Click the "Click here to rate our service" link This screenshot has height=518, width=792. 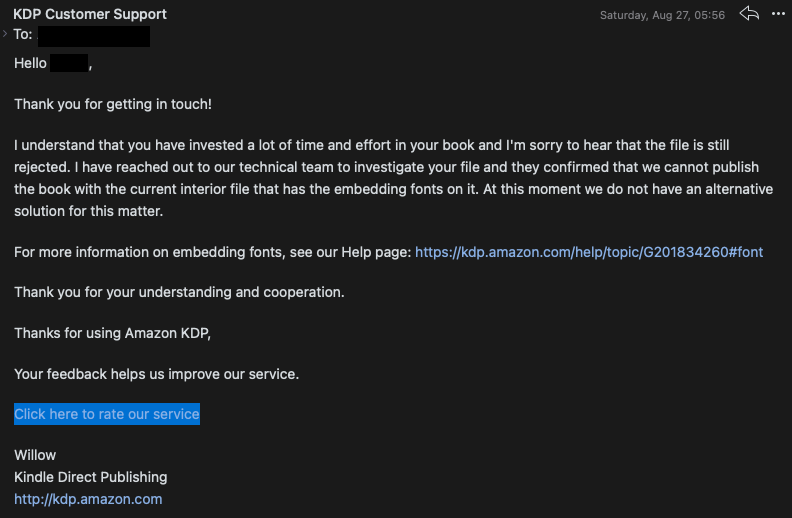107,414
